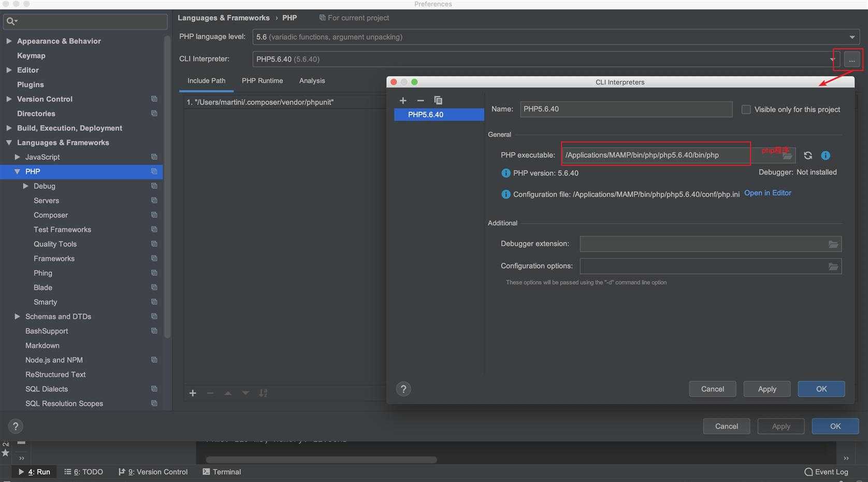Sort include paths alphabetically
The width and height of the screenshot is (868, 482).
pyautogui.click(x=263, y=393)
